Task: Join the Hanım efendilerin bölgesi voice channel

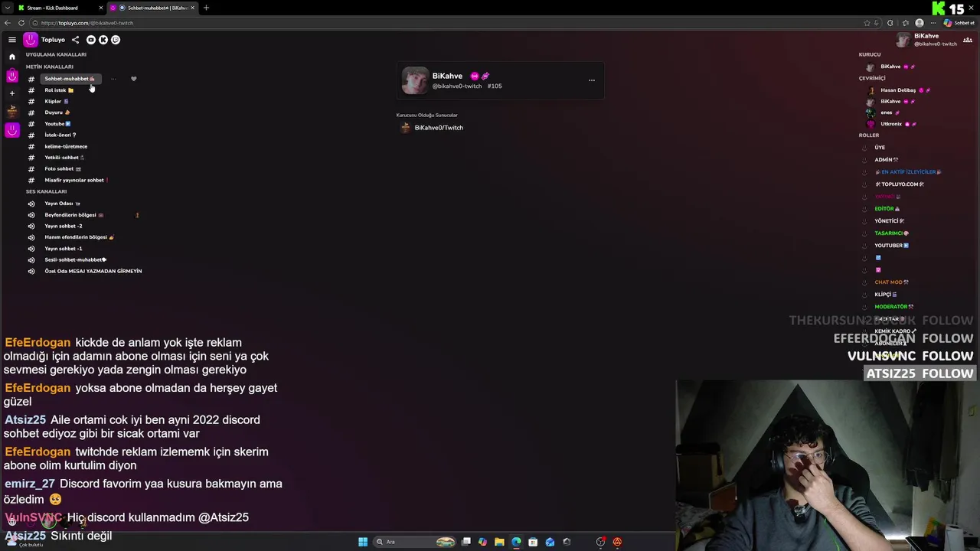Action: [79, 237]
